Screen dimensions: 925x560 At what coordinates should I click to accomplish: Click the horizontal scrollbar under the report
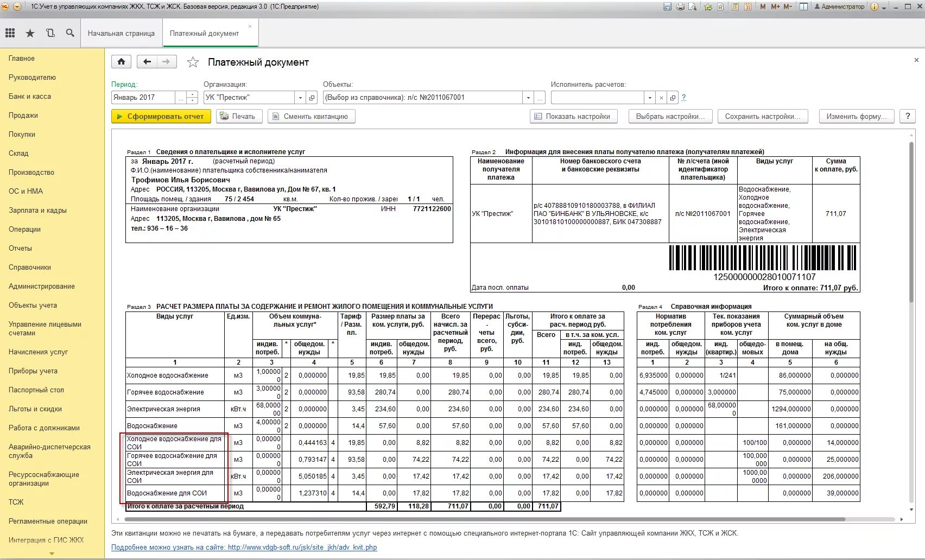tap(486, 519)
